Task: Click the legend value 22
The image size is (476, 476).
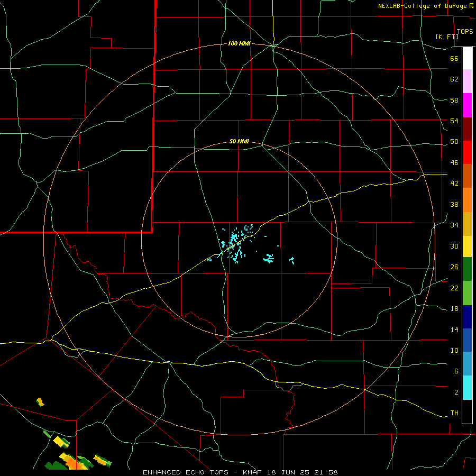Action: coord(454,288)
